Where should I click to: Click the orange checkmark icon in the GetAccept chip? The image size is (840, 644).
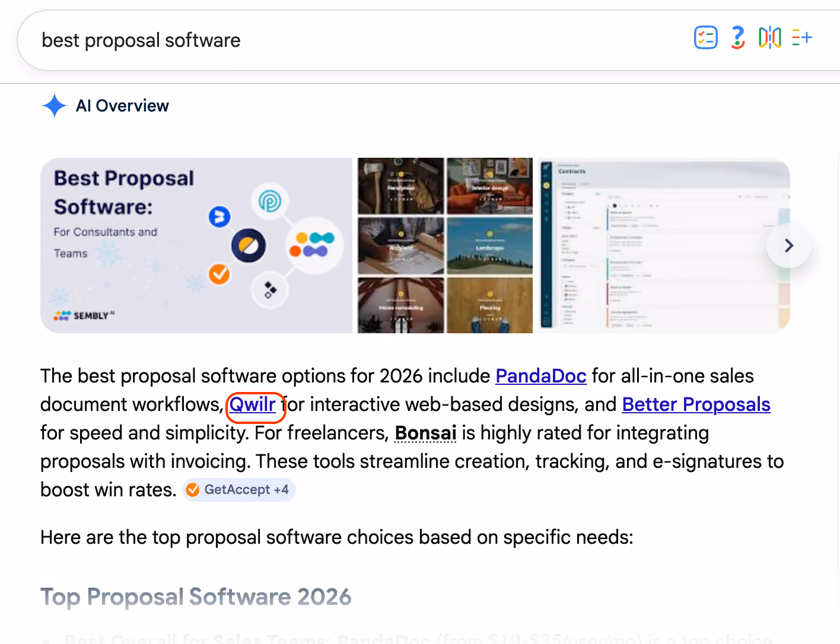(193, 490)
